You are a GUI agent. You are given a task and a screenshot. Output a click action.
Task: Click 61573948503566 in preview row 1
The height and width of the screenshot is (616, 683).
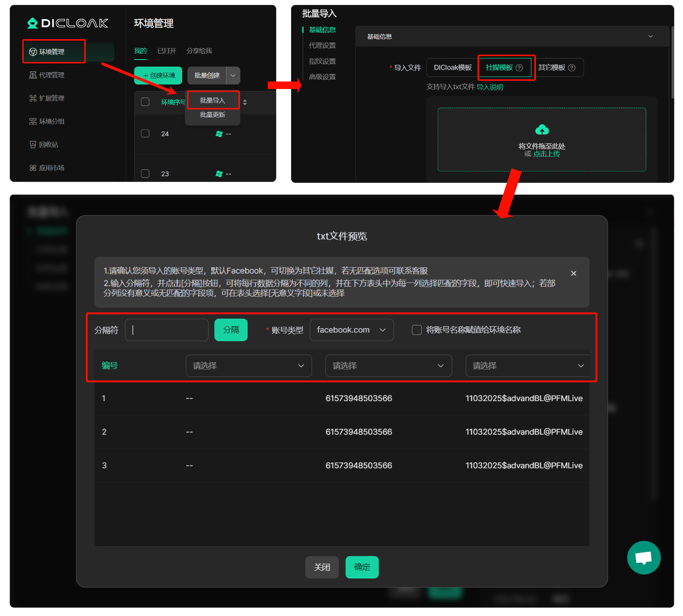359,398
